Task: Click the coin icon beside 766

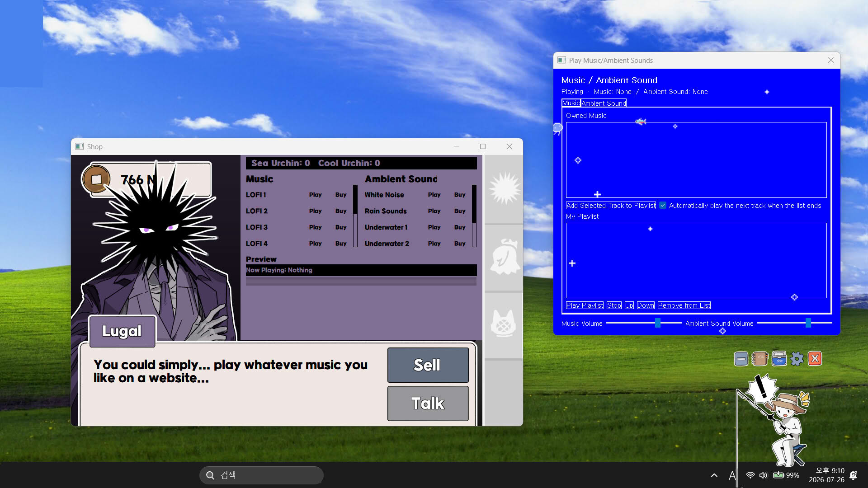Action: (96, 179)
